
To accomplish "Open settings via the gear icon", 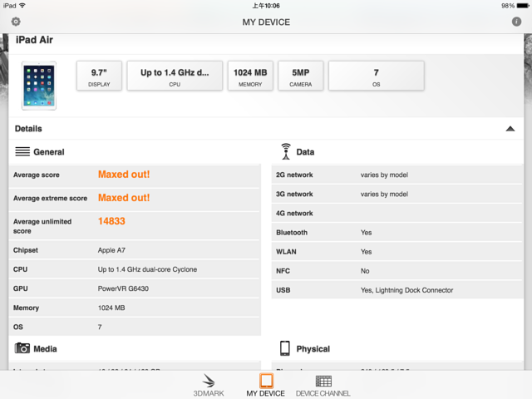I will 16,22.
